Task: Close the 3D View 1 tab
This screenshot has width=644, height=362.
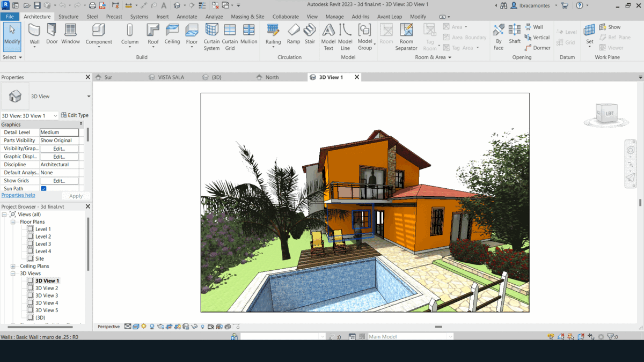Action: point(357,77)
